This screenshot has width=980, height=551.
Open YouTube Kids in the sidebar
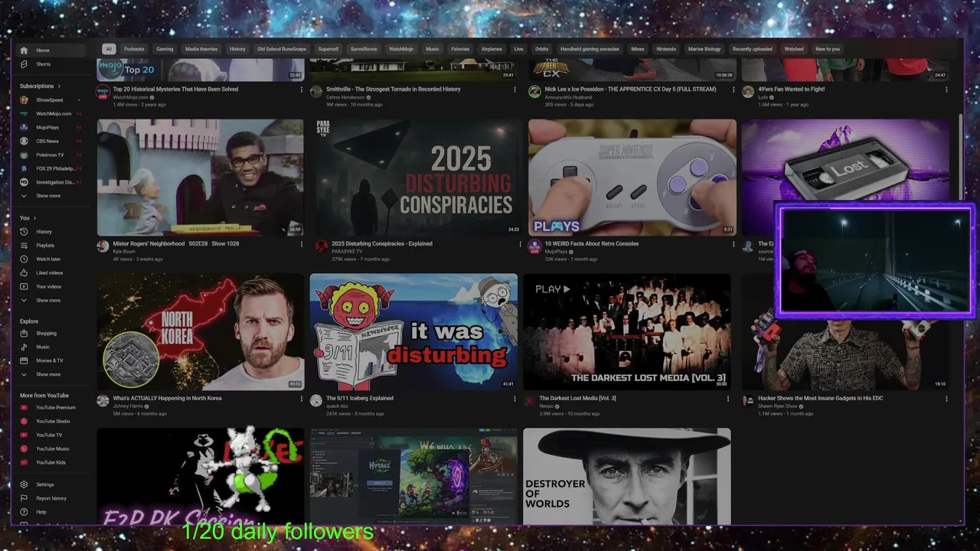click(52, 463)
